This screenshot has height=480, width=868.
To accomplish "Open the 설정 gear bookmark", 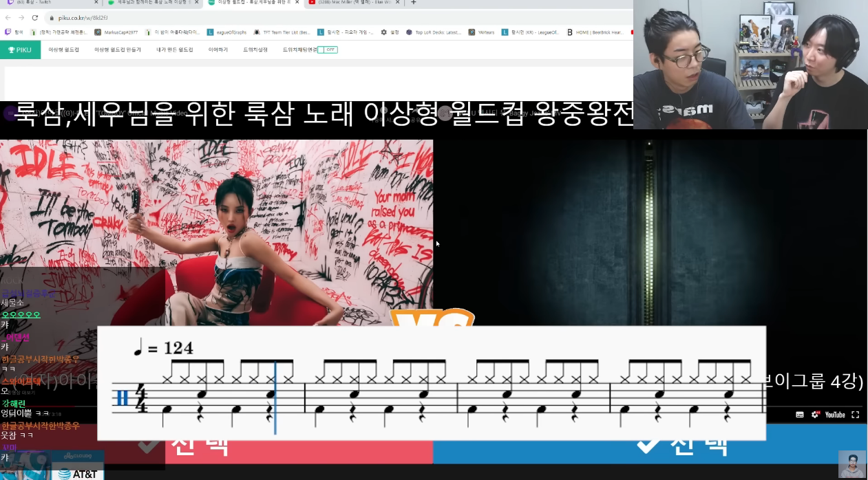I will click(390, 32).
